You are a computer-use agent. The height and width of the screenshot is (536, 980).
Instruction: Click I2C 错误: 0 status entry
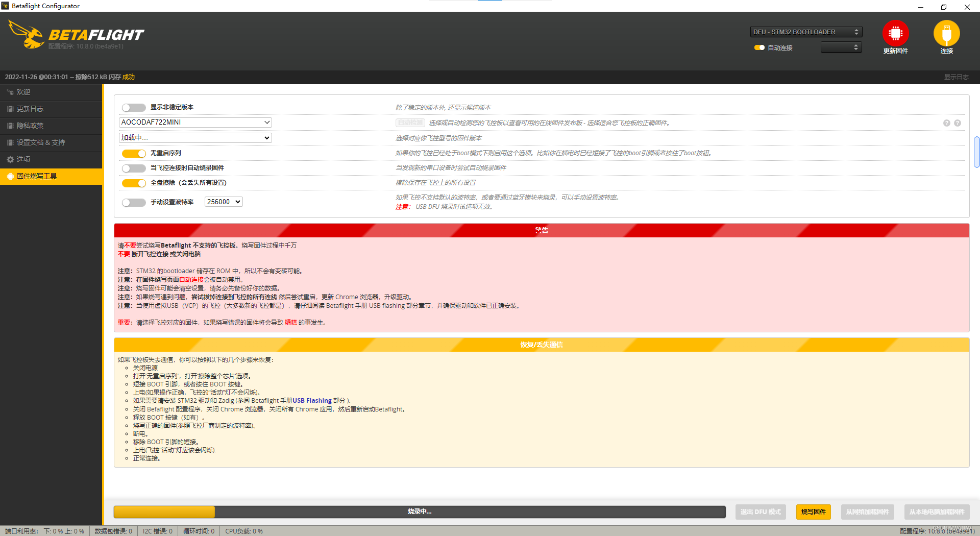[x=158, y=531]
